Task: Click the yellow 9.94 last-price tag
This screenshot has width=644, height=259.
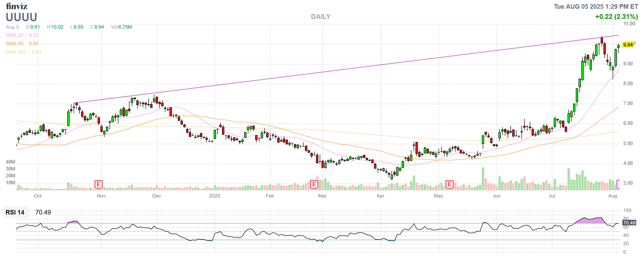Action: click(628, 45)
